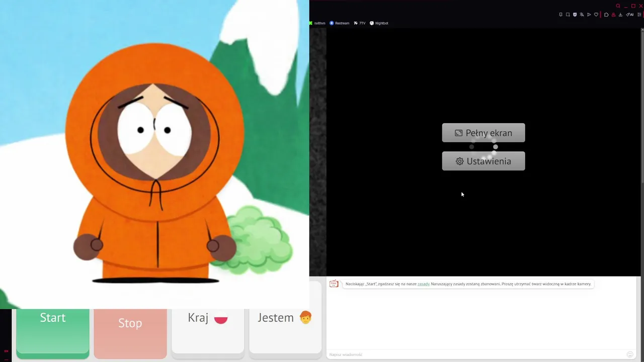Open the nxithm bookmark
Viewport: 644px width, 362px height.
click(317, 23)
